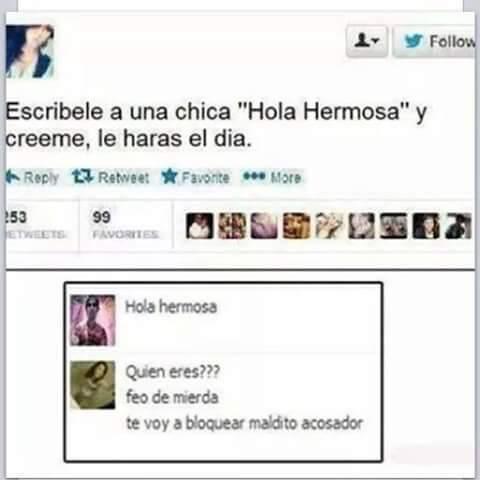The image size is (480, 480).
Task: Click the Favorite star icon
Action: (x=169, y=177)
